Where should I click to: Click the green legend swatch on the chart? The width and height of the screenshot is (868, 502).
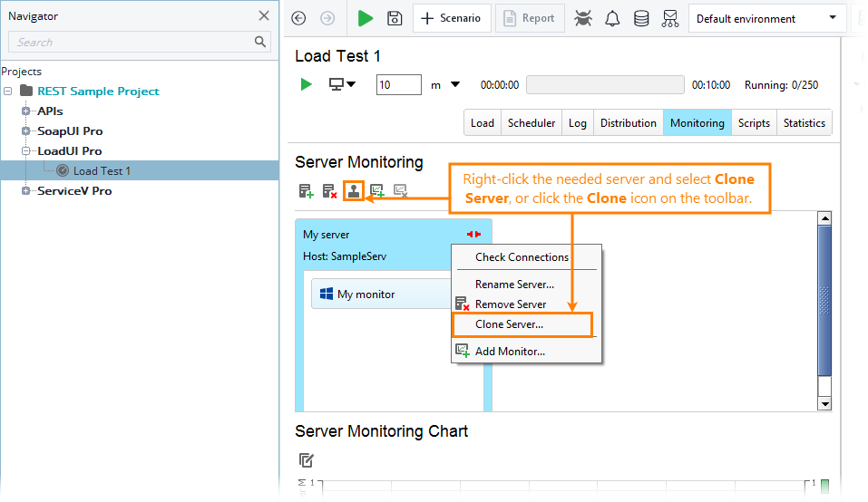(x=824, y=486)
